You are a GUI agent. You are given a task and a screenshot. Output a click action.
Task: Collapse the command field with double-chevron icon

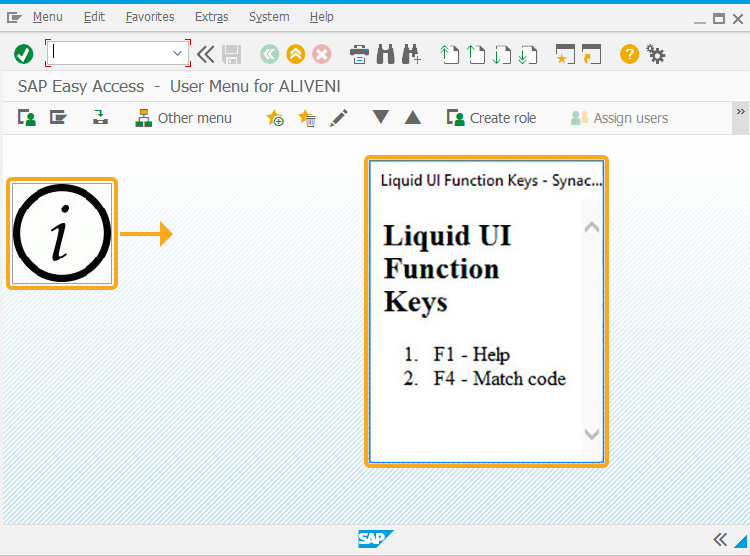[206, 54]
